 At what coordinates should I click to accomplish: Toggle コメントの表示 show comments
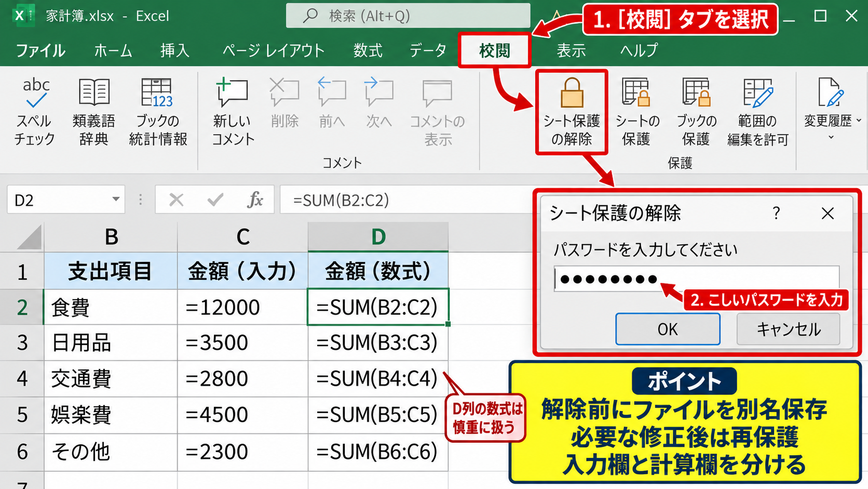tap(438, 112)
